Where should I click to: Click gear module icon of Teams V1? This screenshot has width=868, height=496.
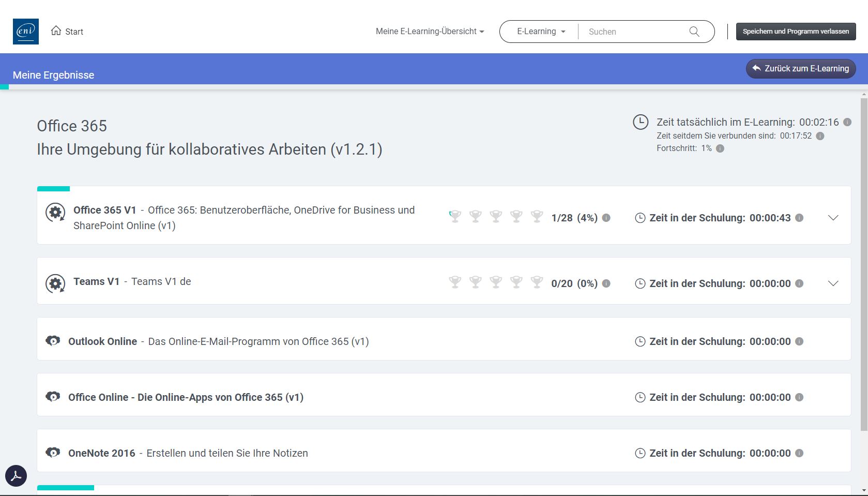tap(55, 283)
